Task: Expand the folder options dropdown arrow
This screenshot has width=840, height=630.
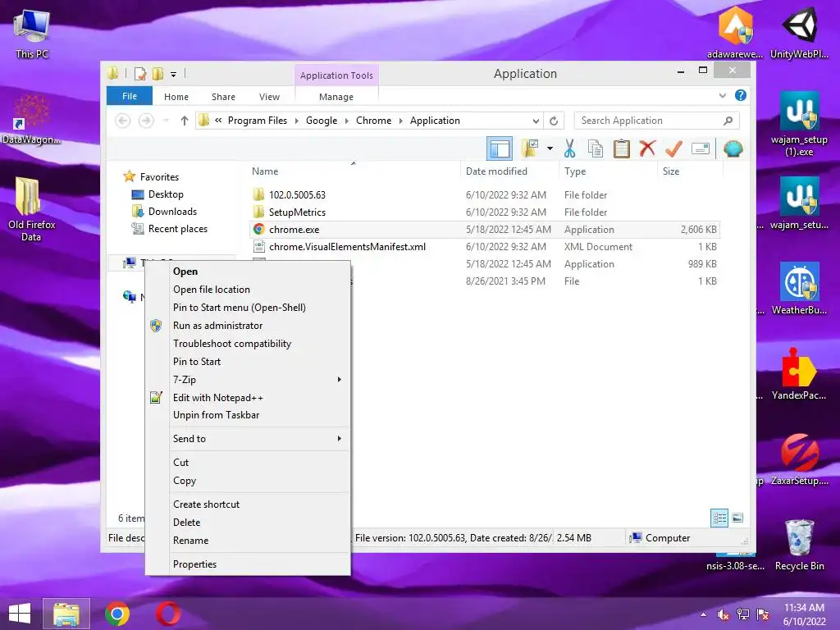Action: [x=550, y=148]
